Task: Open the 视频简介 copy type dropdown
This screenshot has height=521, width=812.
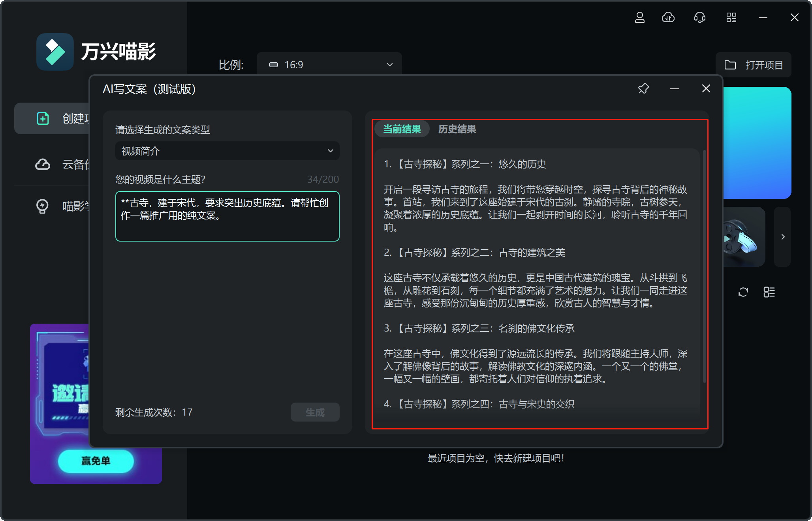Action: pyautogui.click(x=227, y=151)
